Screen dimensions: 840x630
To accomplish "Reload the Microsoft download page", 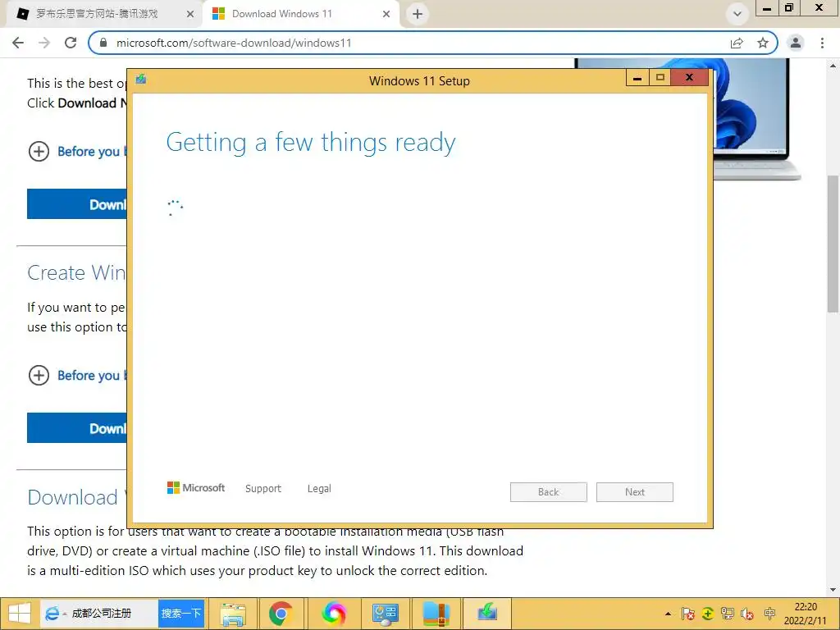I will point(71,43).
